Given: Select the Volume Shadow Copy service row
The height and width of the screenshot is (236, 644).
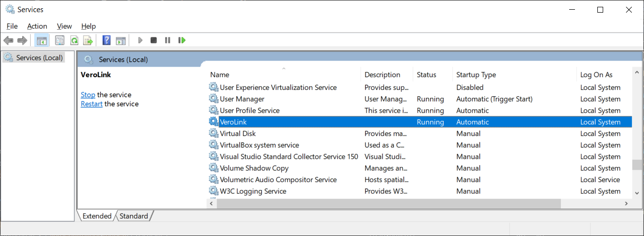Looking at the screenshot, I should (254, 168).
